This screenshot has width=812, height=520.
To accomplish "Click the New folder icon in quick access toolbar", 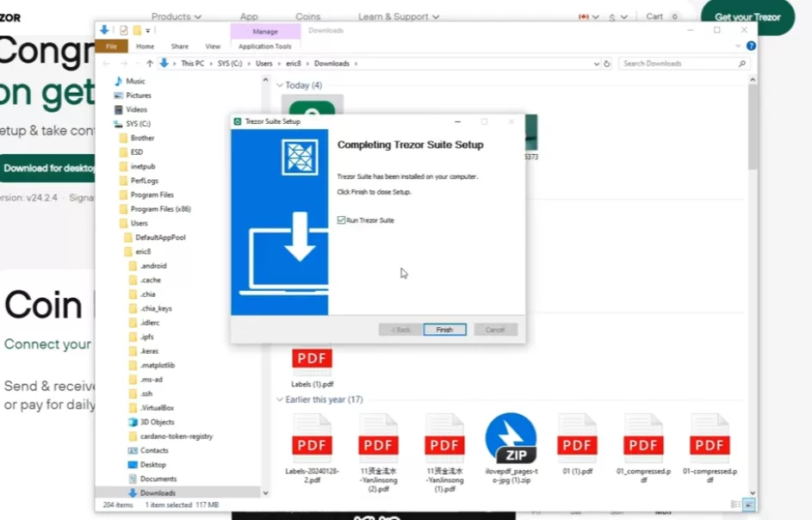I will click(137, 30).
